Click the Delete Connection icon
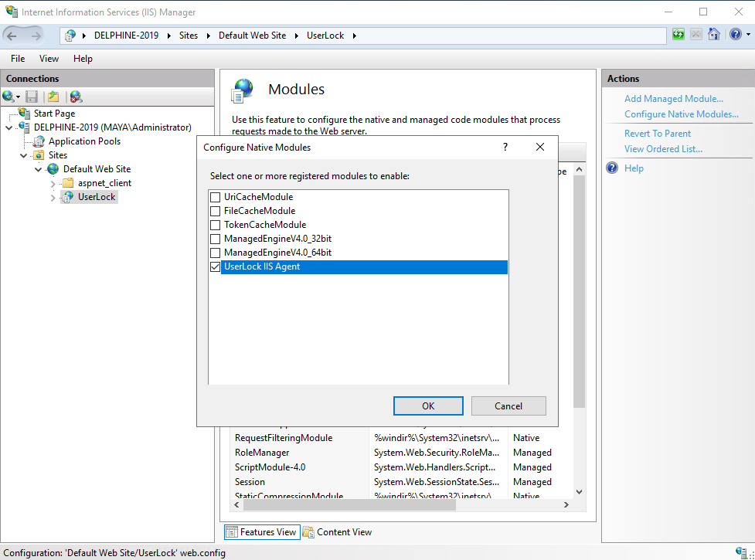The image size is (755, 560). point(76,97)
